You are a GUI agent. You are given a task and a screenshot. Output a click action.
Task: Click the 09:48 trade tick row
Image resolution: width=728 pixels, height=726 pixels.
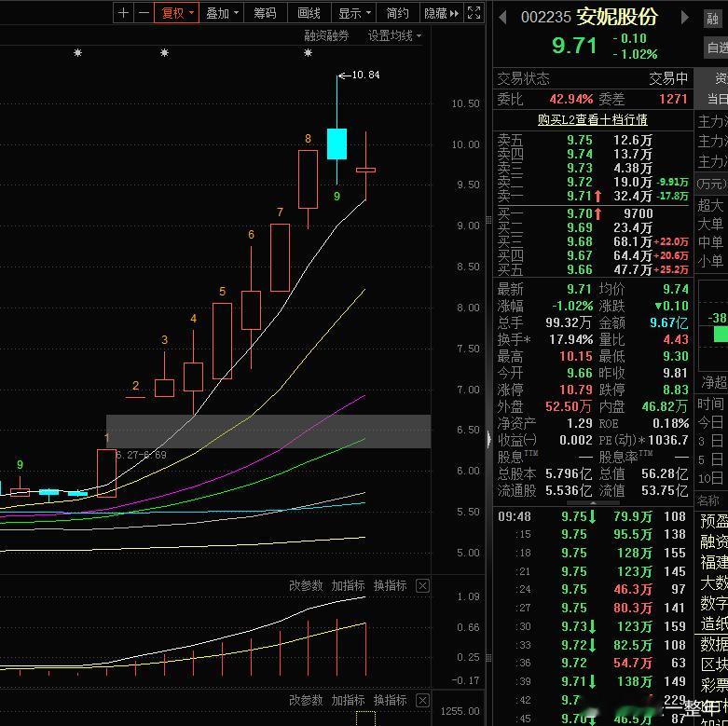[x=593, y=516]
